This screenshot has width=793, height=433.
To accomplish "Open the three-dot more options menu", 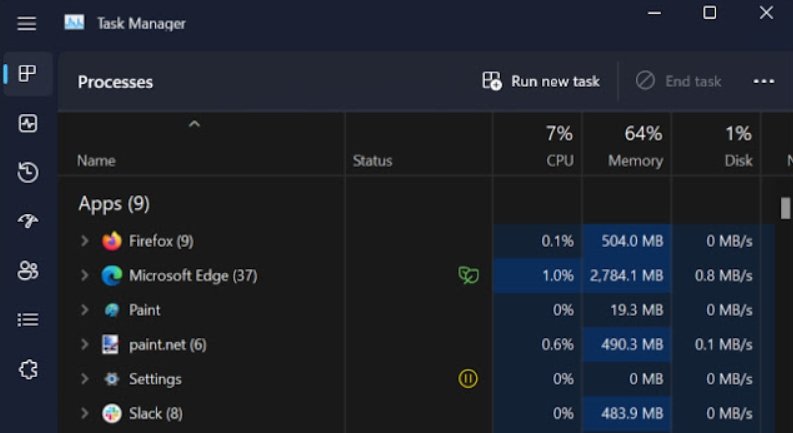I will click(x=764, y=81).
